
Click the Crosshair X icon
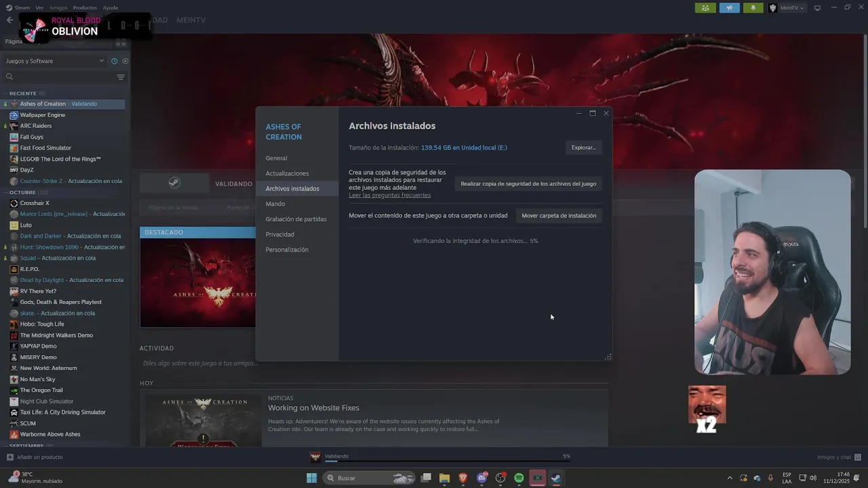point(14,203)
